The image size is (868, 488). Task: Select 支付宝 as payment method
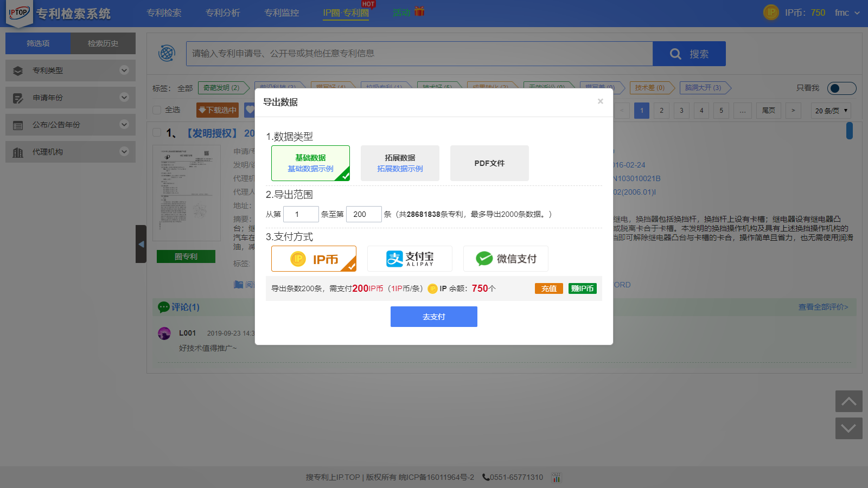tap(410, 259)
